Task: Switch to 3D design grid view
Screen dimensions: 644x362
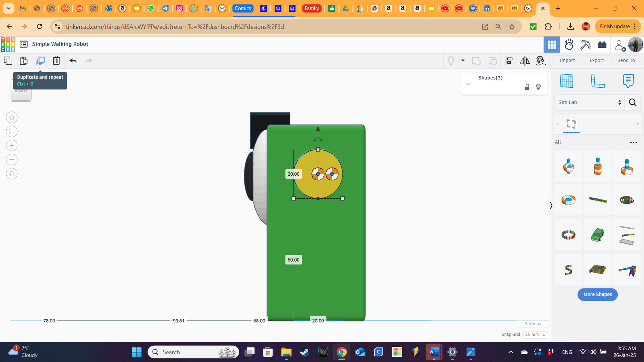Action: (552, 45)
